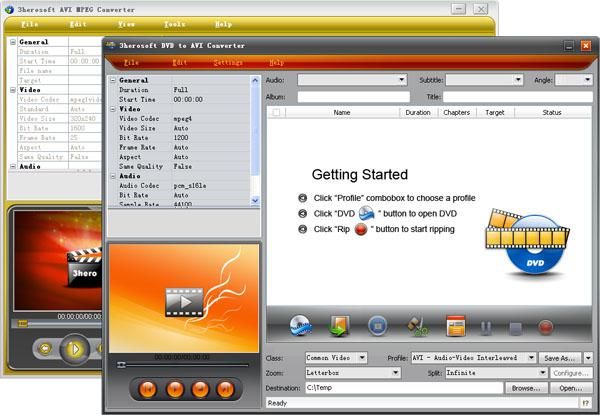The height and width of the screenshot is (415, 600).
Task: Click the Chapters column header
Action: pos(457,112)
